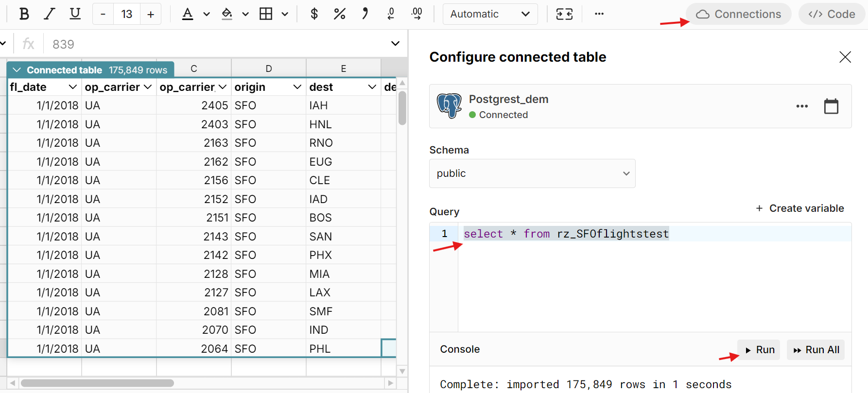This screenshot has height=393, width=868.
Task: Open the calendar schedule icon for connection
Action: [831, 106]
